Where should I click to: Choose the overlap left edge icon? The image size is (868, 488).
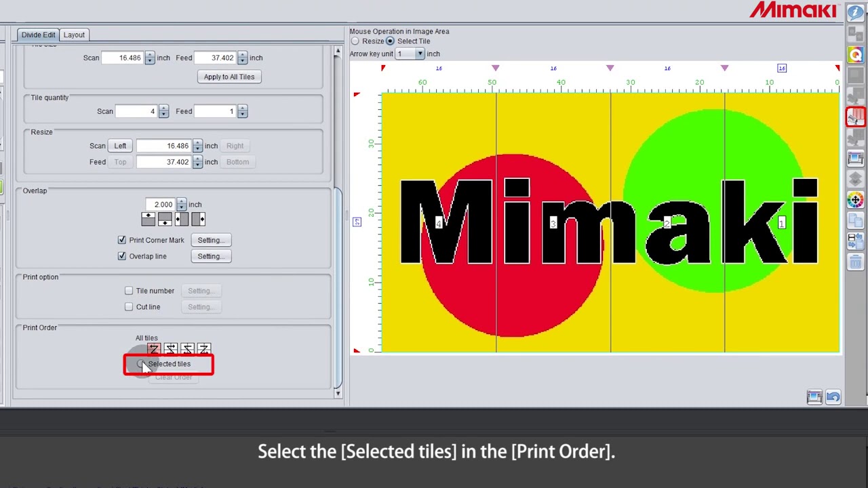point(181,219)
